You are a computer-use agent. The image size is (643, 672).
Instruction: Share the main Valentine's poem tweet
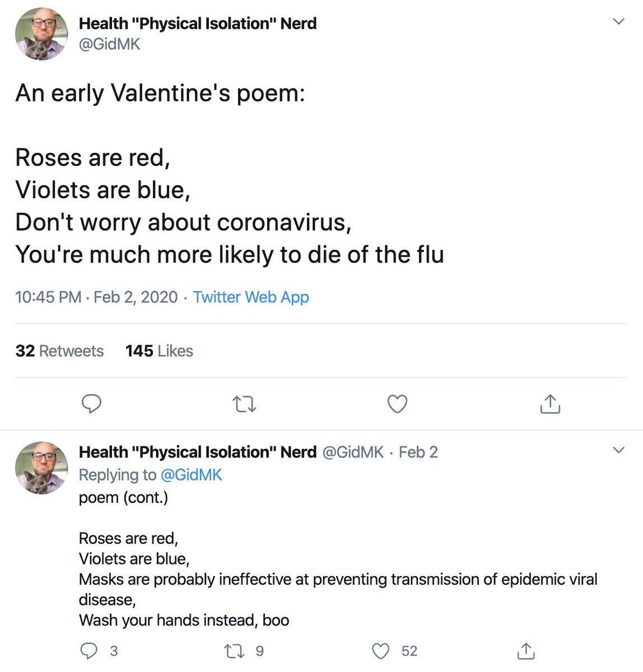[x=550, y=404]
